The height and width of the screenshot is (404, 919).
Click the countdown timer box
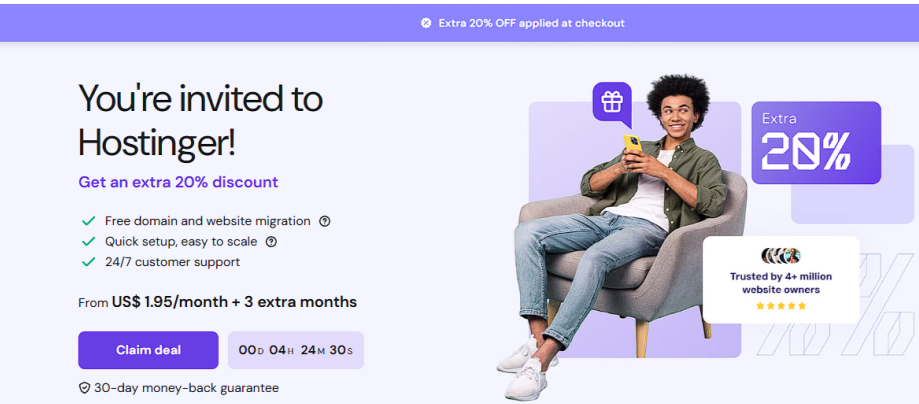[x=296, y=350]
